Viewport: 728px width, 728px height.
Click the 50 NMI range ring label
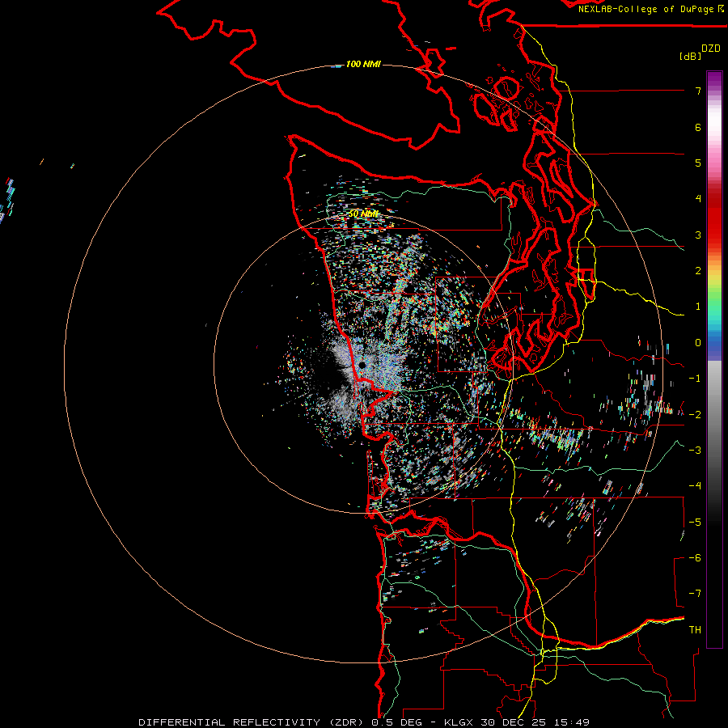tap(363, 214)
